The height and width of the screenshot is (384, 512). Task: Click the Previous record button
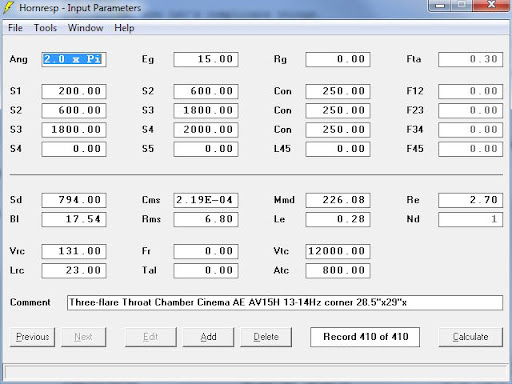32,337
